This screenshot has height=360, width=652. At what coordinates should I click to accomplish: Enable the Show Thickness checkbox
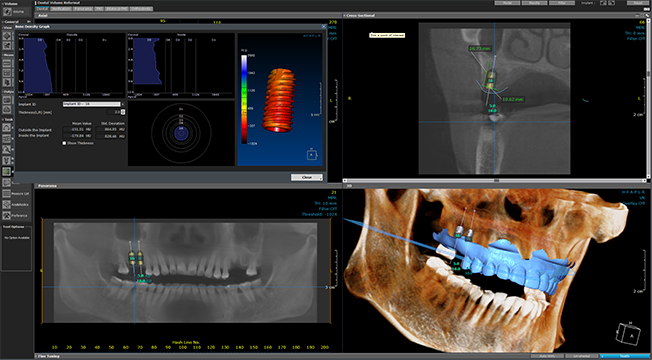(64, 143)
